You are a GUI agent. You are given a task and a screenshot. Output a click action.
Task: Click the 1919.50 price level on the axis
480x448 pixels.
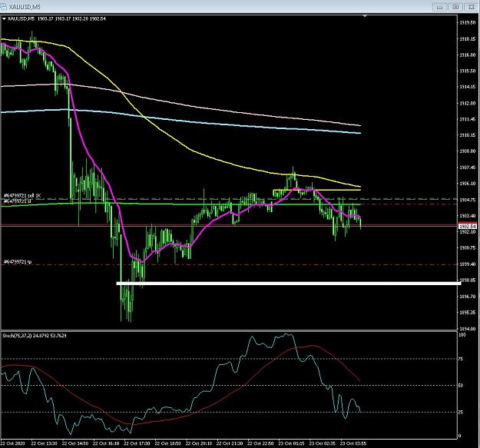[468, 22]
